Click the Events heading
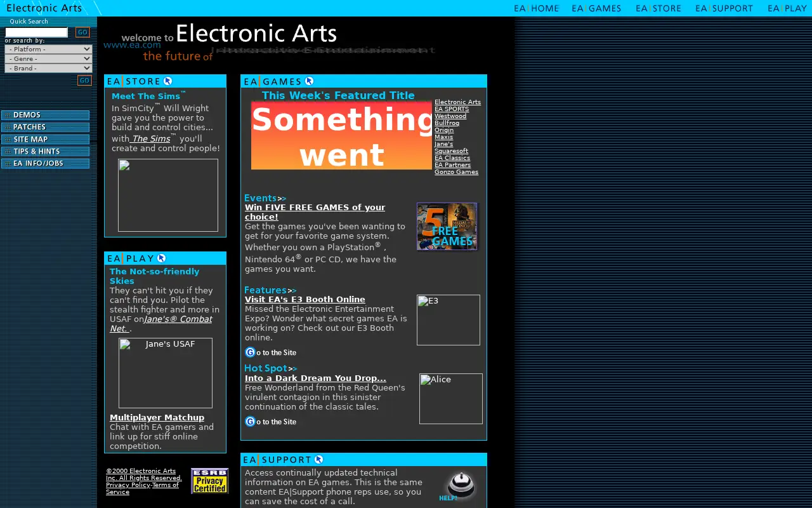The image size is (812, 508). [x=265, y=198]
